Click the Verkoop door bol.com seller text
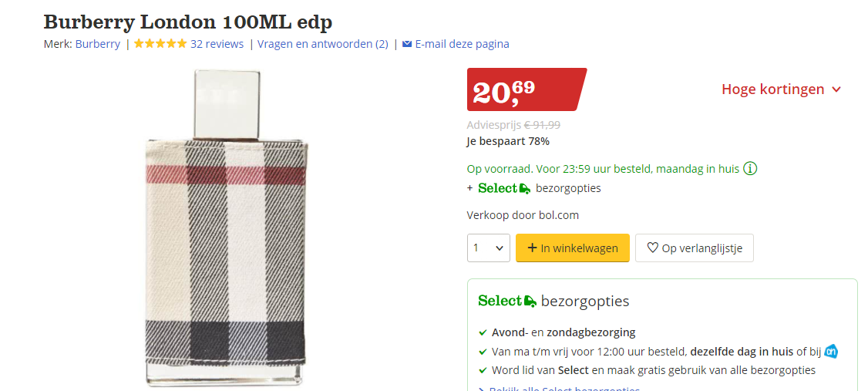 523,215
